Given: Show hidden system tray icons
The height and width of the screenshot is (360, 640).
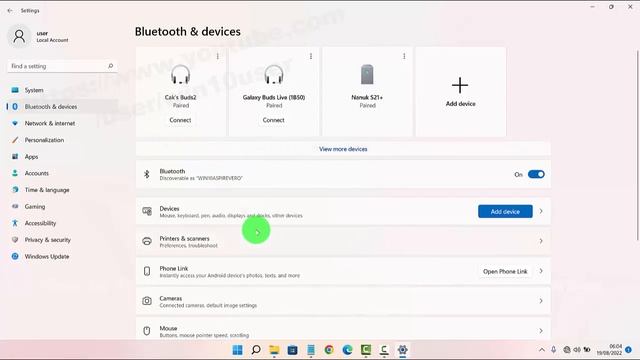Looking at the screenshot, I should 542,350.
